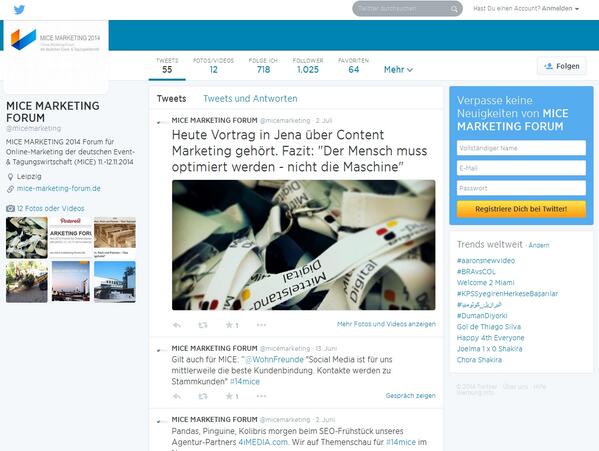Open mice-marketing-forum.de website link

(x=58, y=188)
